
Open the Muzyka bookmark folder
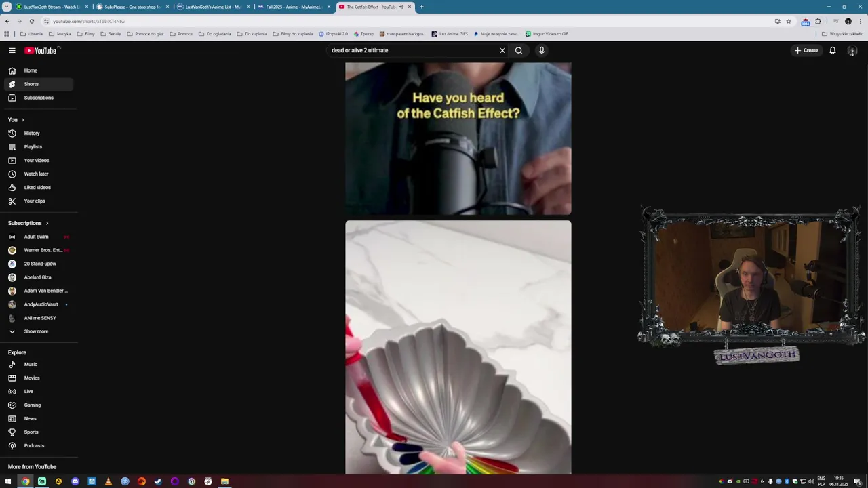[x=59, y=33]
